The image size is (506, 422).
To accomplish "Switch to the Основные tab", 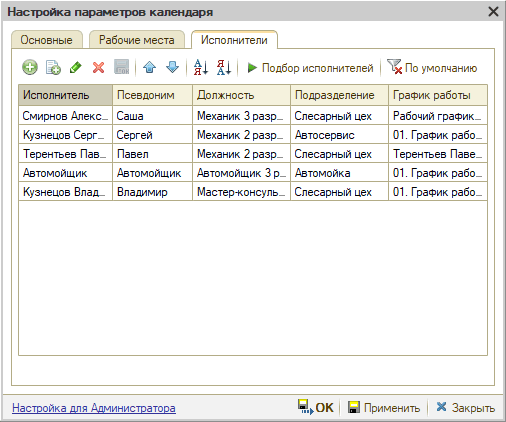I will pos(47,40).
